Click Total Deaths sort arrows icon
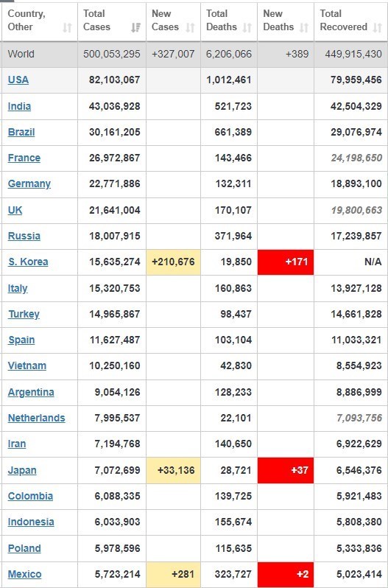The image size is (388, 588). 247,28
